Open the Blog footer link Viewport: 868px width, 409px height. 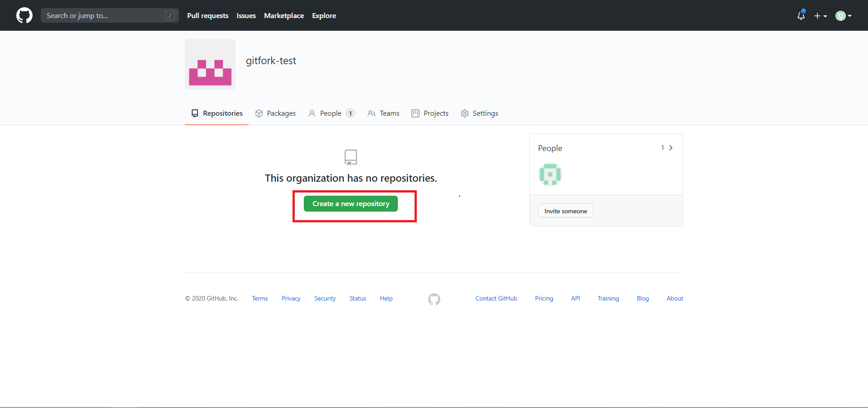pos(643,299)
